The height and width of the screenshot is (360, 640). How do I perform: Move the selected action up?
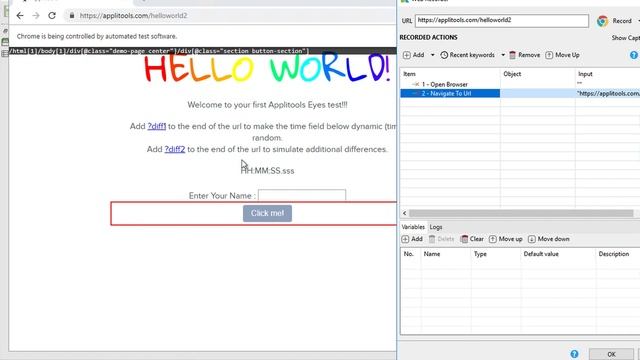pos(562,55)
